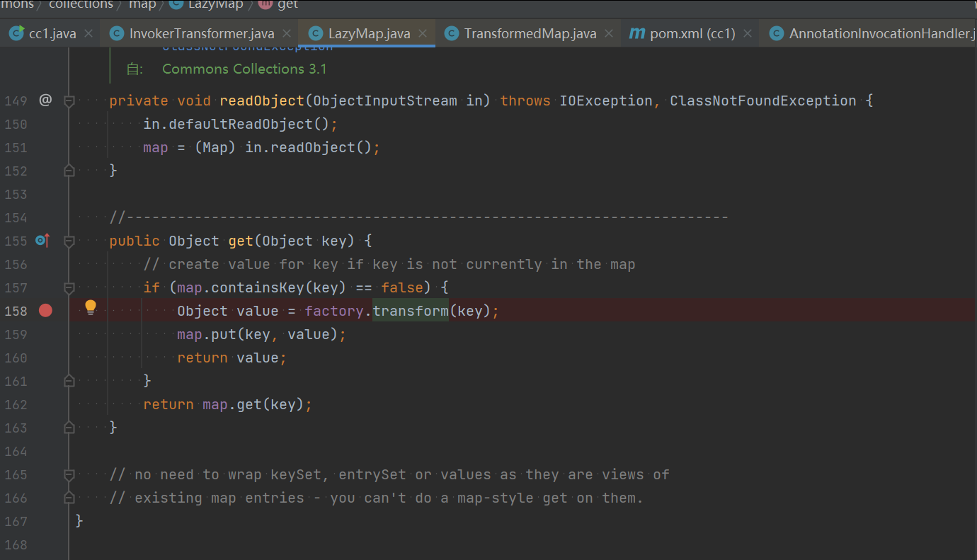This screenshot has width=977, height=560.
Task: Switch to the cc1.java tab
Action: (52, 33)
